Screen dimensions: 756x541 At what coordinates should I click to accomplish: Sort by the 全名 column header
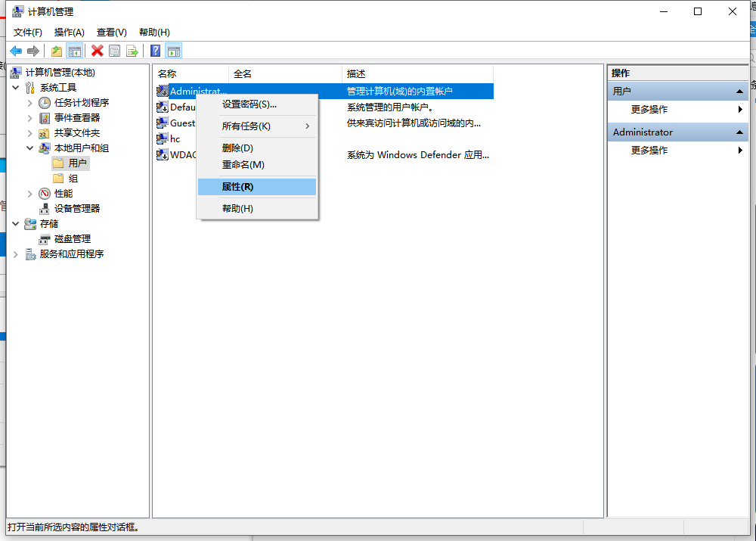point(285,74)
